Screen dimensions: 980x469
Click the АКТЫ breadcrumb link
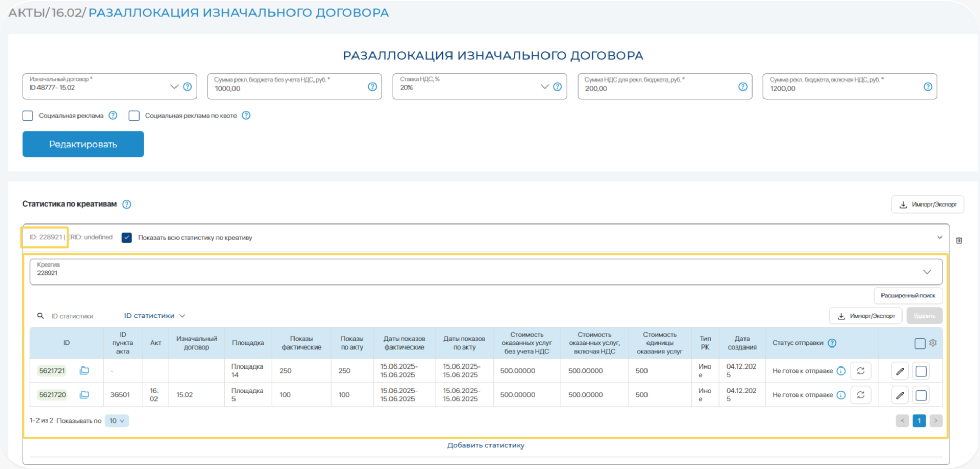pos(27,13)
